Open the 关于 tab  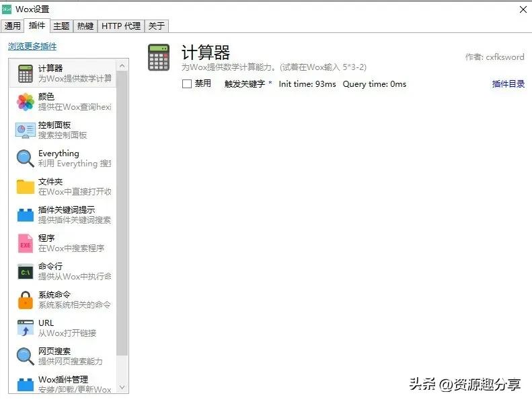157,26
